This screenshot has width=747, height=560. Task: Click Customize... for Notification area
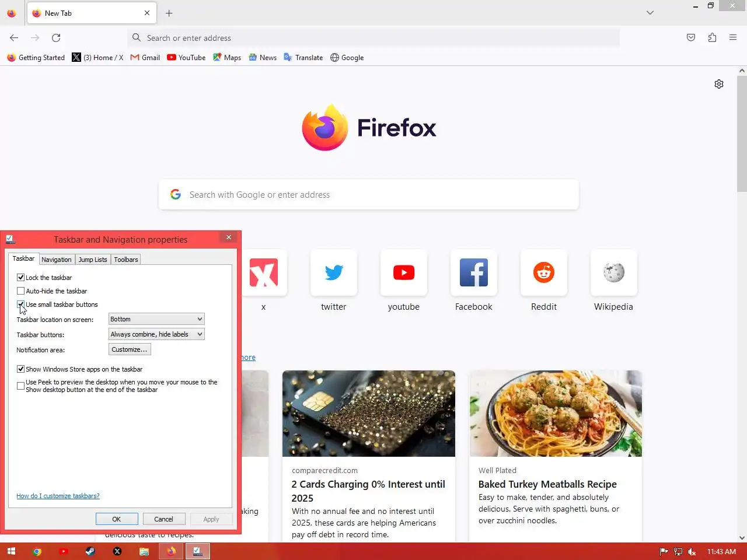point(130,349)
